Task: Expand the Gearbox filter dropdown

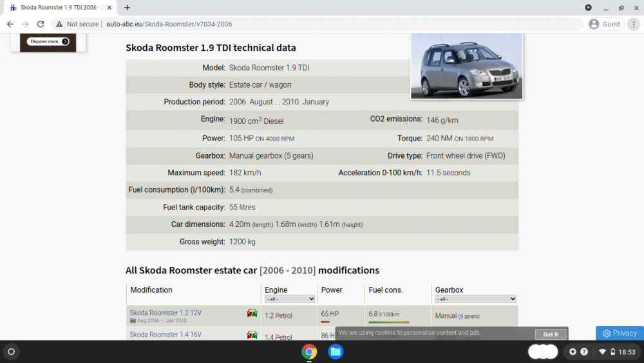Action: (x=475, y=299)
